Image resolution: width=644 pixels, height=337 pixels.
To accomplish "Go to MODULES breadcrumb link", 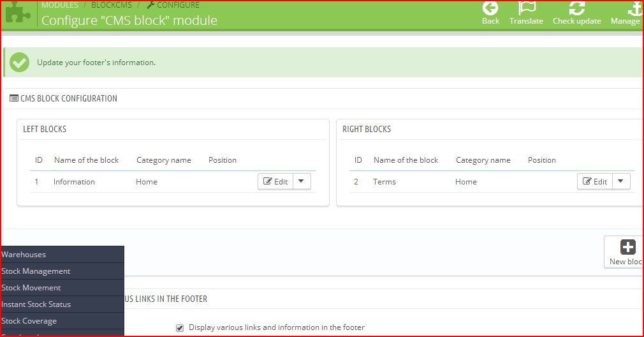I will tap(60, 5).
